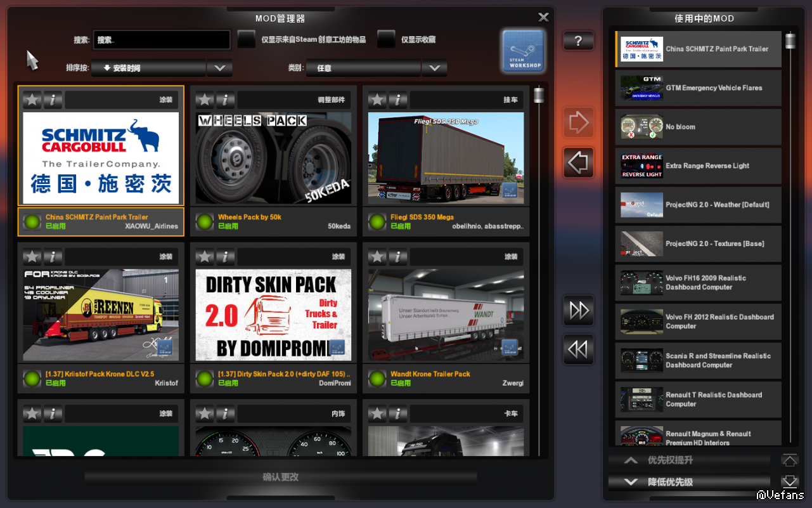Favorite the mod card labeled 内饰
812x508 pixels.
205,414
